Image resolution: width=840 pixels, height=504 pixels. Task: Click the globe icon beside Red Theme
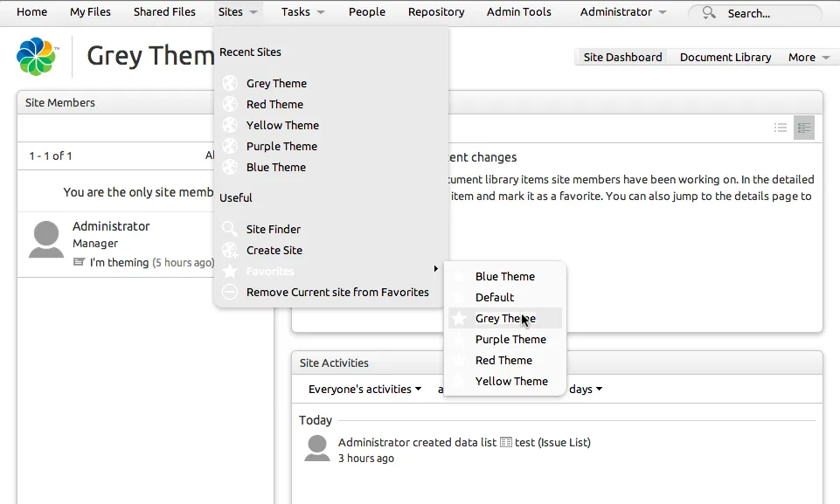click(230, 104)
